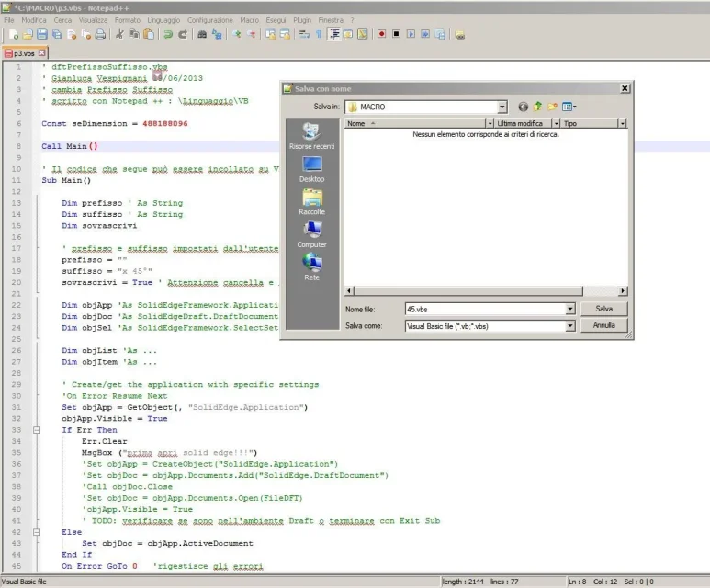Click the Cut scissors icon

[119, 34]
